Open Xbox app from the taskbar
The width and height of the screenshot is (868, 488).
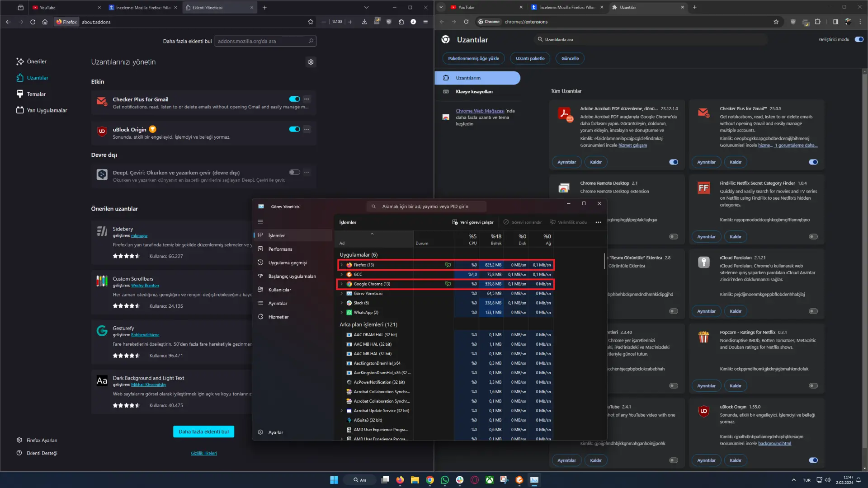coord(490,480)
